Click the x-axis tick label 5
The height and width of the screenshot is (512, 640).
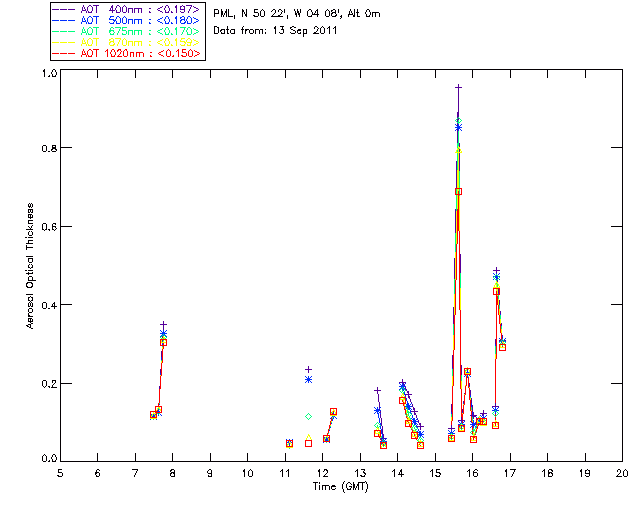(60, 473)
